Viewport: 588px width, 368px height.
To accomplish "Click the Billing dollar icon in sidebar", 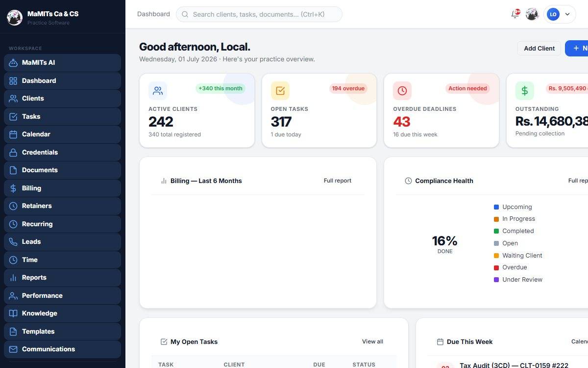I will [x=13, y=188].
